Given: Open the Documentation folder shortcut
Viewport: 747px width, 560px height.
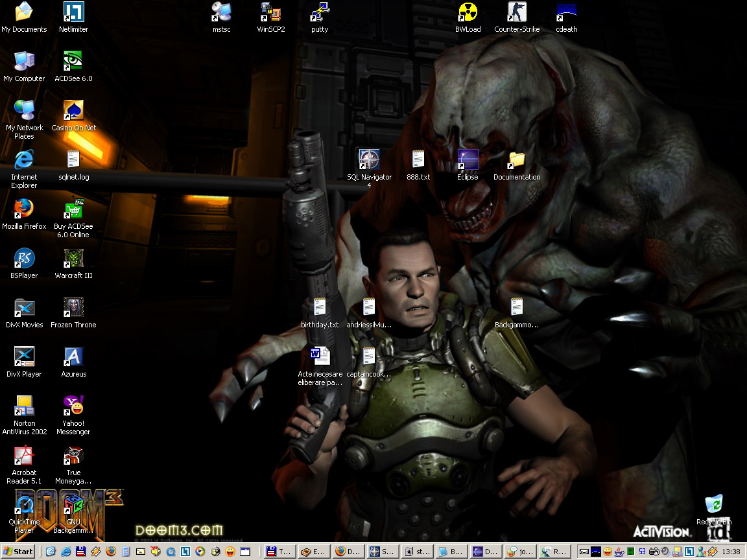Looking at the screenshot, I should [517, 165].
